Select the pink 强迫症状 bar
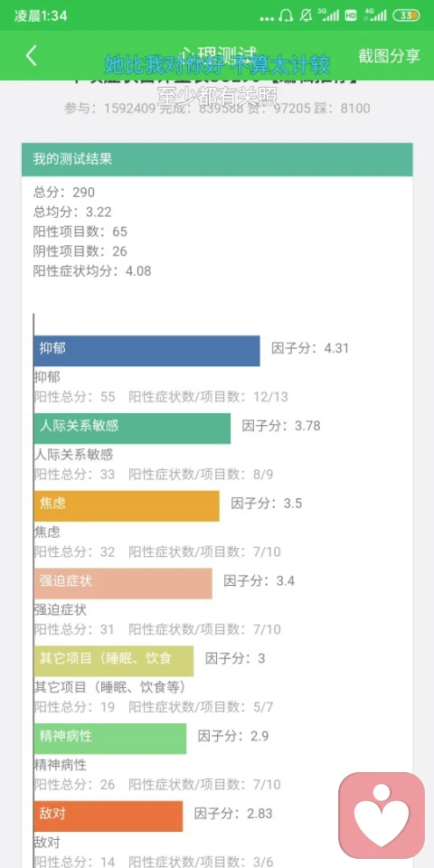 (123, 583)
